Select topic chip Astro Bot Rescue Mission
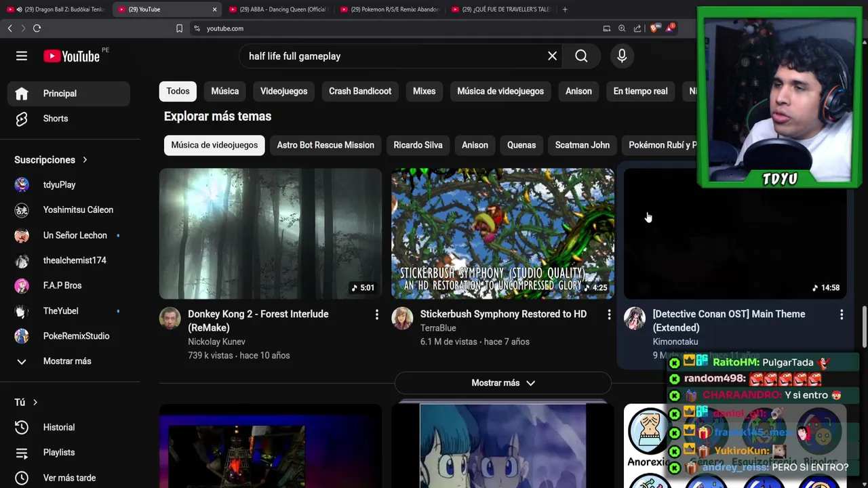 (x=325, y=145)
